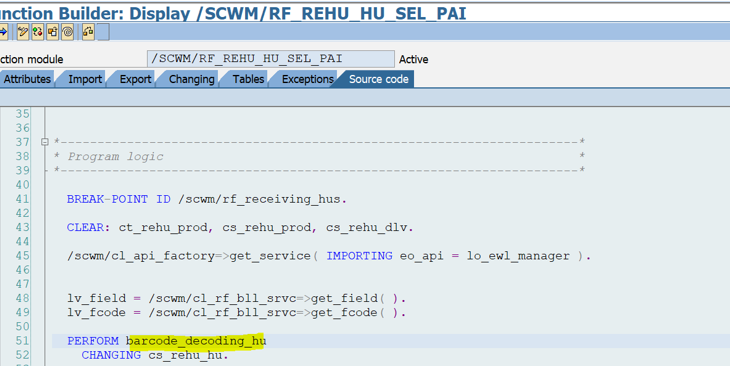Select the Source code tab
The width and height of the screenshot is (730, 372).
click(379, 79)
